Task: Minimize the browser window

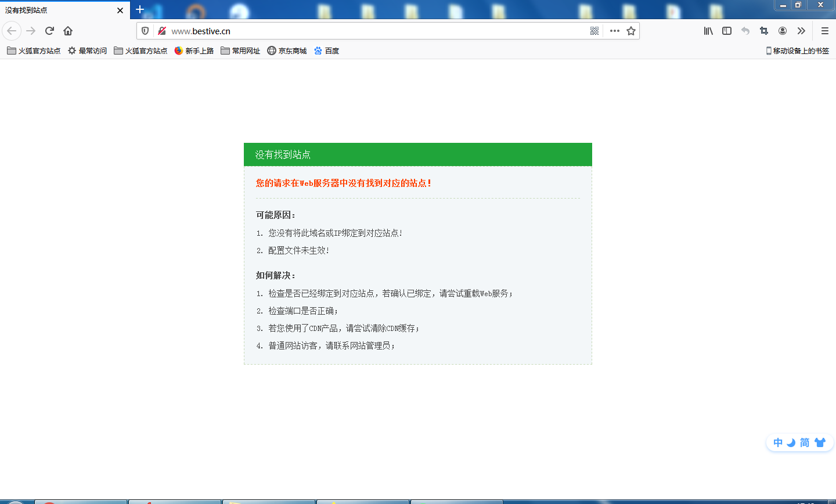Action: [784, 5]
